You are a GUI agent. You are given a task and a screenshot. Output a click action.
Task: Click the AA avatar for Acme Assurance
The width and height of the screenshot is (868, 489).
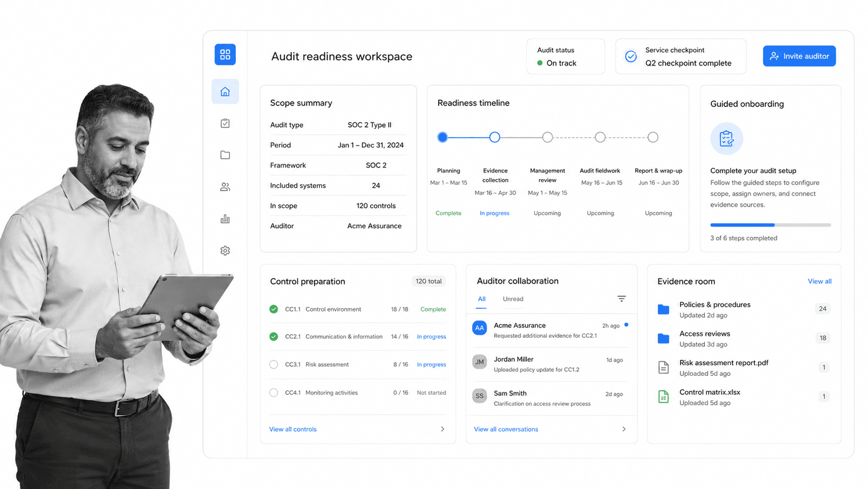[480, 328]
